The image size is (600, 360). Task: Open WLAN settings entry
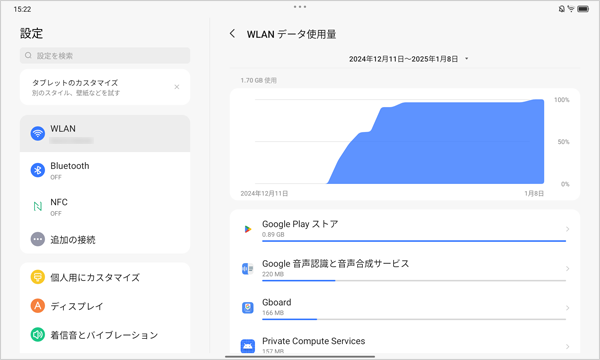[105, 134]
